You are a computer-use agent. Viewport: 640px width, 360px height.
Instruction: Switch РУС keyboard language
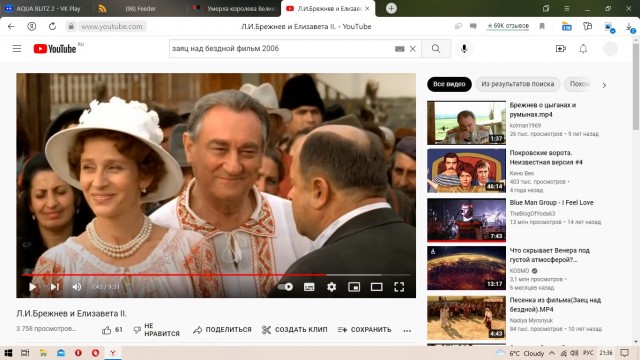(588, 353)
